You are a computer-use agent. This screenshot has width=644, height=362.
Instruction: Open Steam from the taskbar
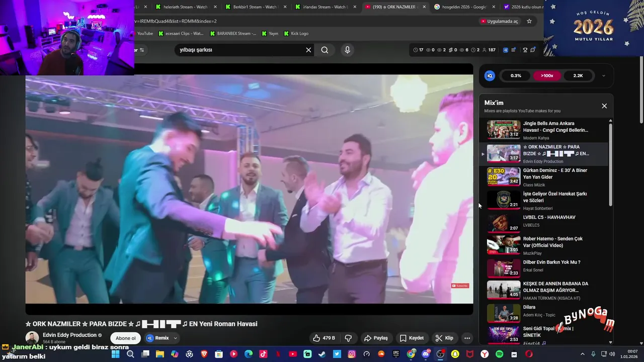coord(322,354)
